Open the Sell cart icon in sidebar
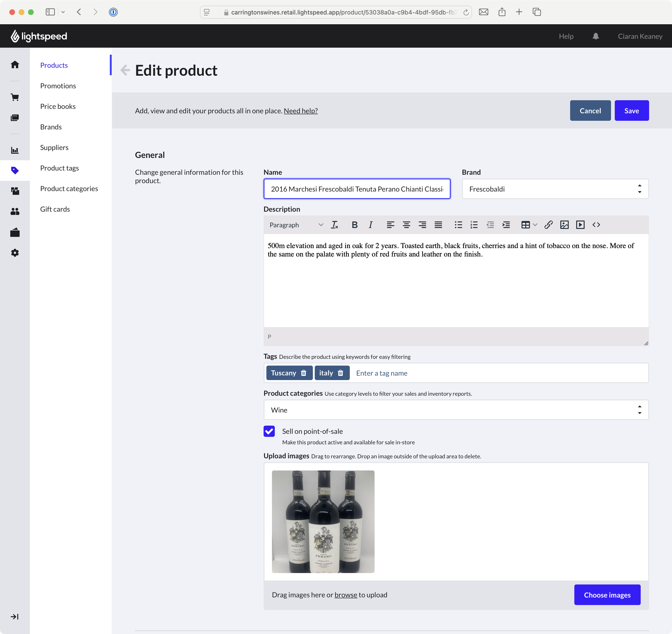The image size is (672, 634). coord(15,97)
